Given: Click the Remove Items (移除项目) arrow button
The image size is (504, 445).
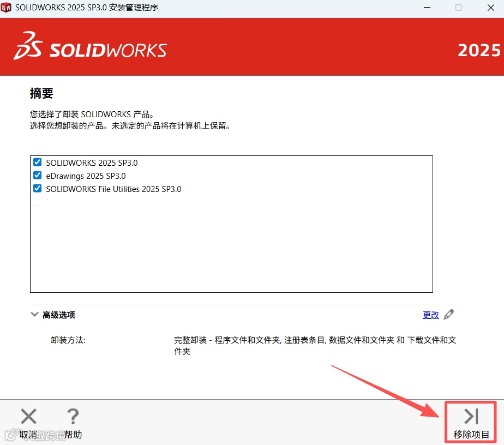Looking at the screenshot, I should [x=471, y=422].
